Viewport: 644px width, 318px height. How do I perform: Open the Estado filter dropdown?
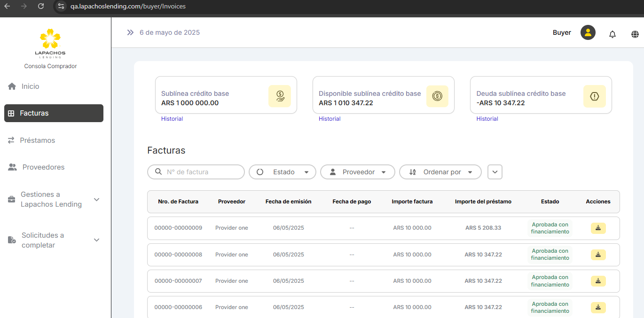pos(282,172)
